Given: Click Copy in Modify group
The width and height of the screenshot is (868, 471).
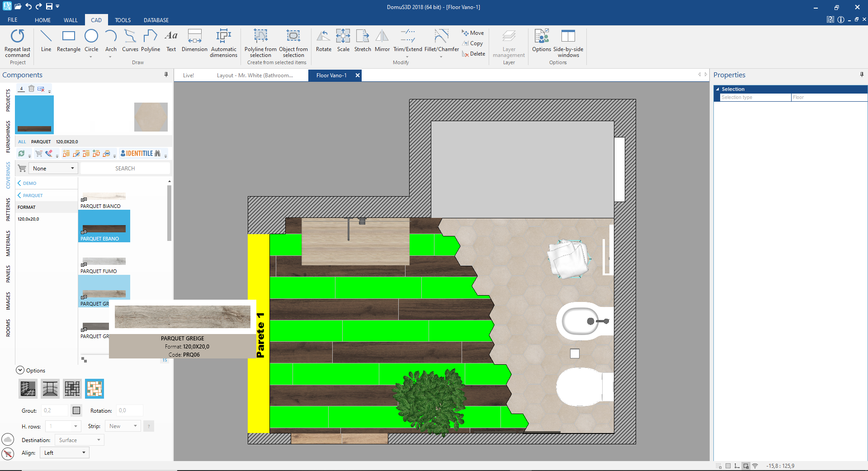Looking at the screenshot, I should 472,43.
